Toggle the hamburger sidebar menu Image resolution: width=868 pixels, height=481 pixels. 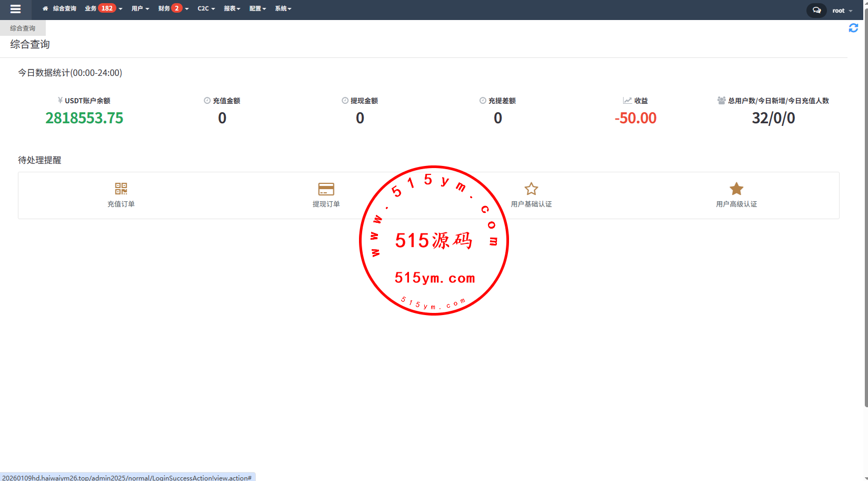point(15,9)
